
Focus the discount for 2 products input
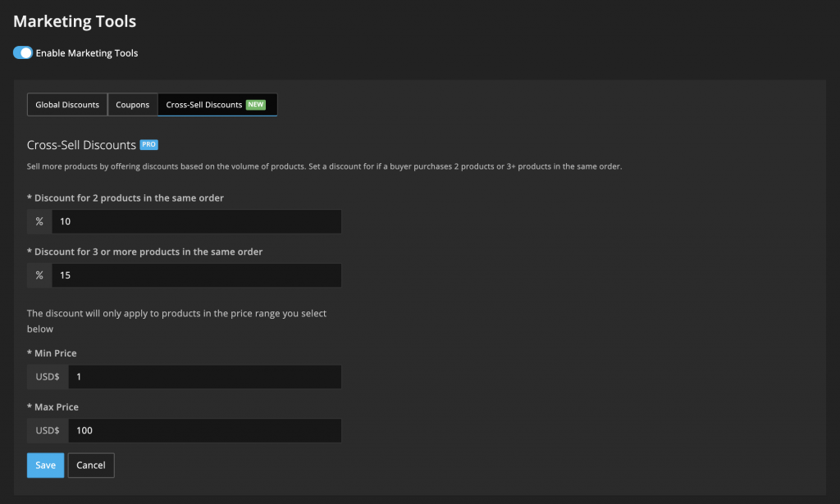[x=197, y=222]
